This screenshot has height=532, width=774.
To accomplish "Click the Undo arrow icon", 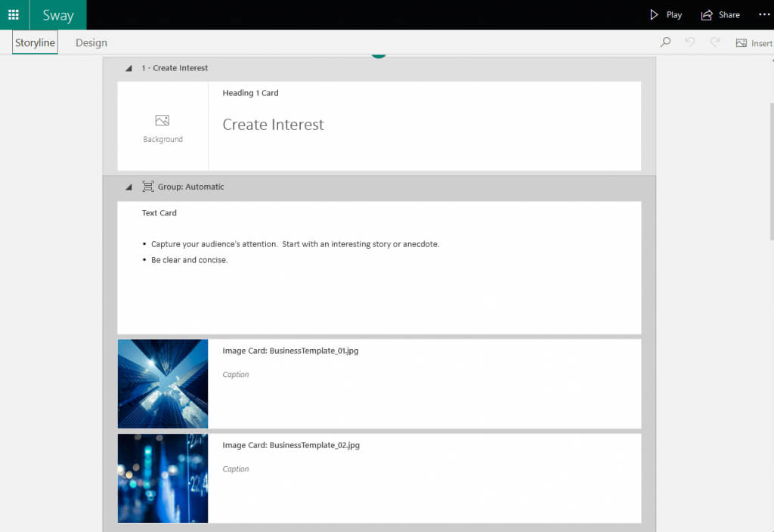I will [690, 42].
